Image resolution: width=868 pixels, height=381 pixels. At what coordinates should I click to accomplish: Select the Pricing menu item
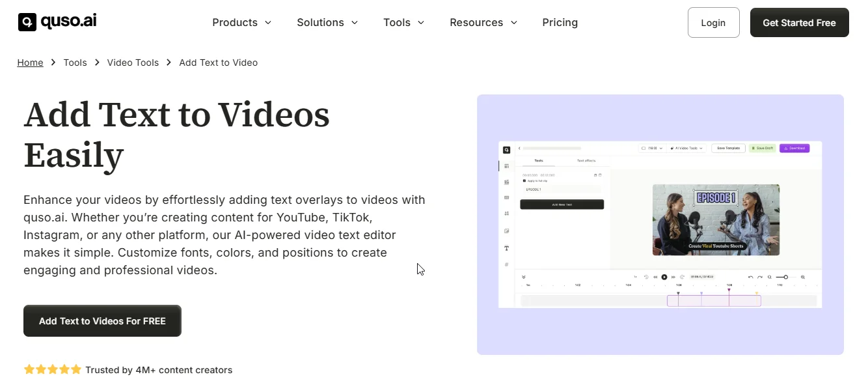click(560, 22)
